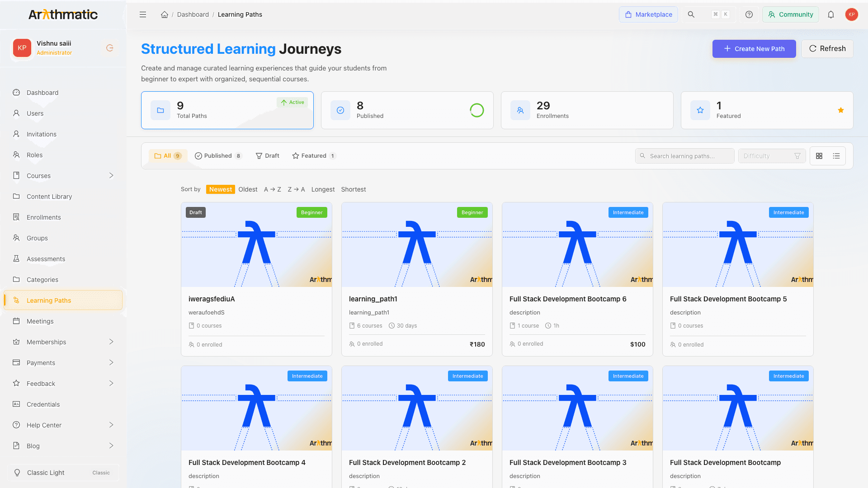Click the Blog sidebar document icon
The image size is (868, 488).
coord(16,446)
